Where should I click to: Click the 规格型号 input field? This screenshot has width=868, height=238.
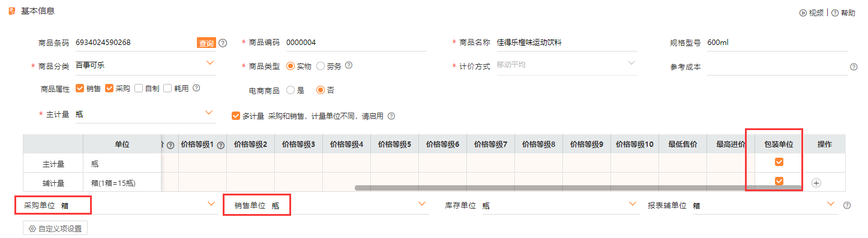[x=777, y=43]
